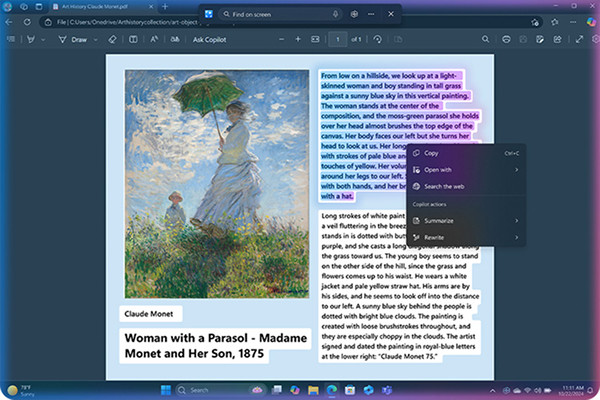Image resolution: width=600 pixels, height=400 pixels.
Task: Select the Erase tool
Action: [112, 39]
